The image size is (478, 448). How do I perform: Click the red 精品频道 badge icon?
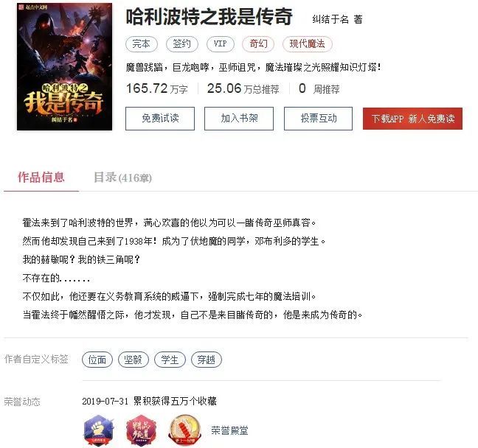pos(142,430)
